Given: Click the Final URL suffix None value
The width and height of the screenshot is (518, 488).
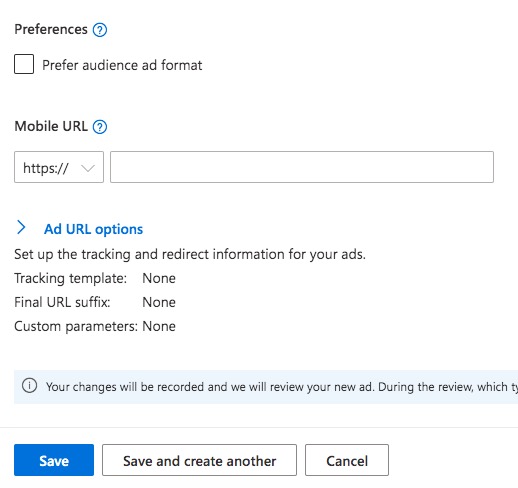Looking at the screenshot, I should point(159,302).
